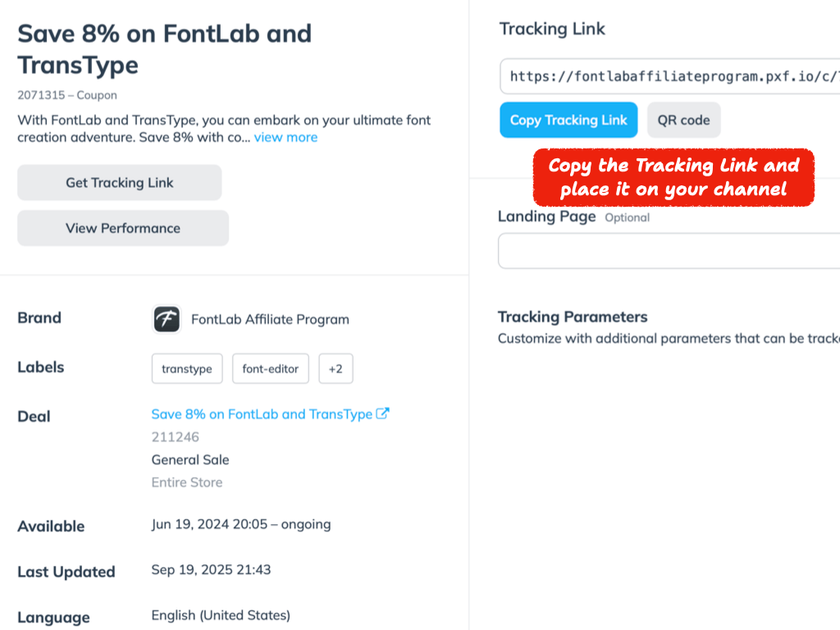This screenshot has width=840, height=630.
Task: Click the General Sale deal type
Action: (x=189, y=459)
